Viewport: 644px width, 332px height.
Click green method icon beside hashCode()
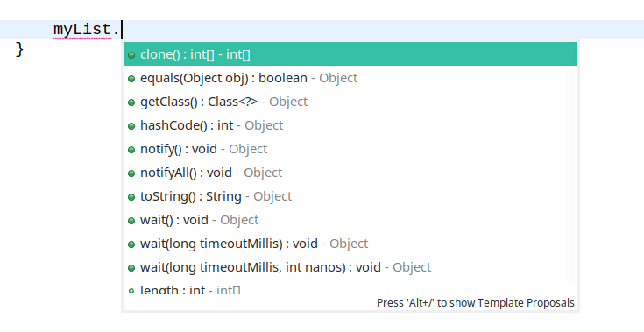click(131, 126)
